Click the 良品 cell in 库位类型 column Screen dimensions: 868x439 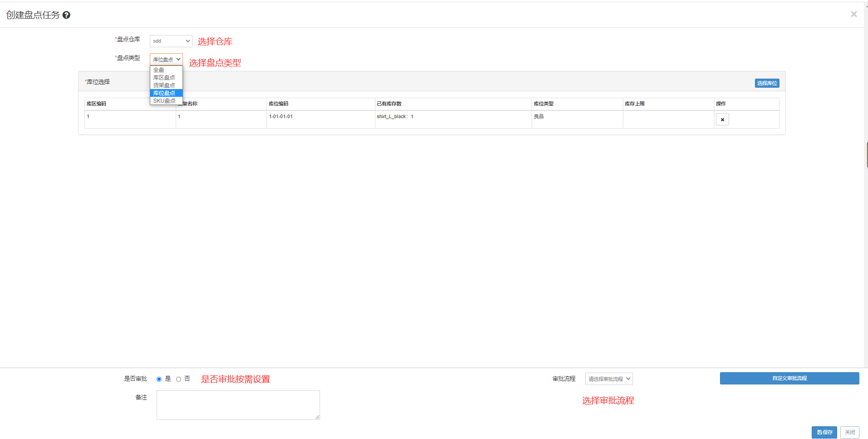pyautogui.click(x=577, y=120)
